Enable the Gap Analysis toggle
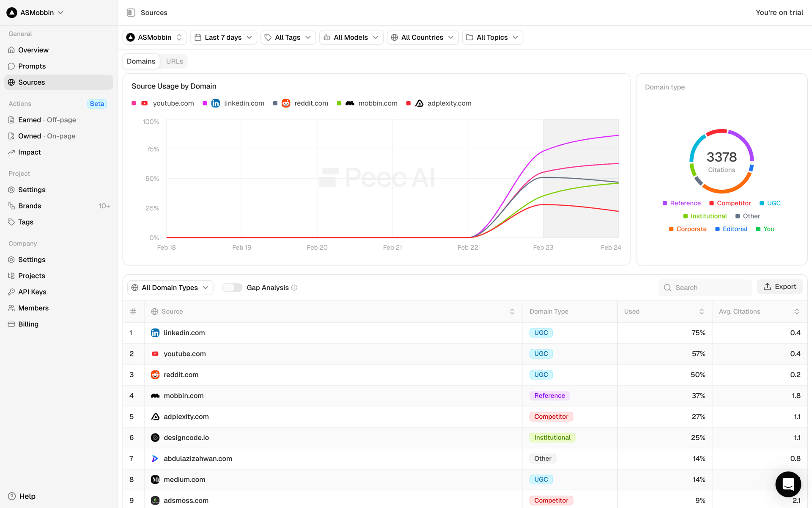The width and height of the screenshot is (812, 508). (232, 287)
